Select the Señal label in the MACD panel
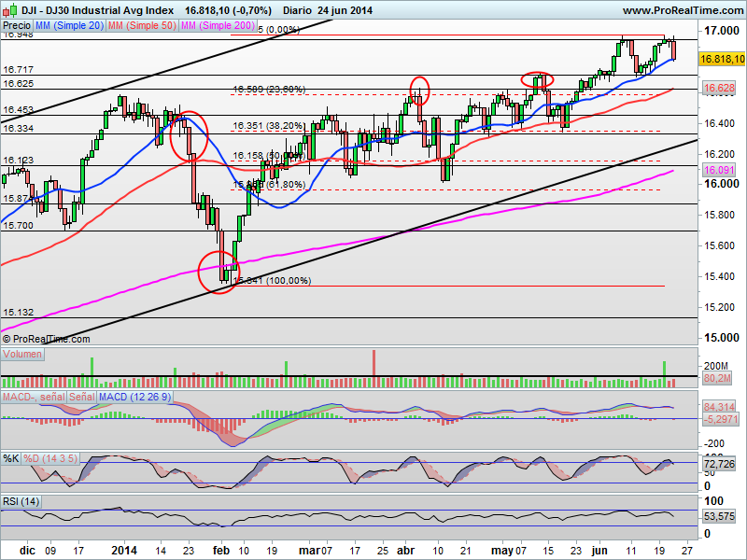Image resolution: width=747 pixels, height=560 pixels. 82,397
